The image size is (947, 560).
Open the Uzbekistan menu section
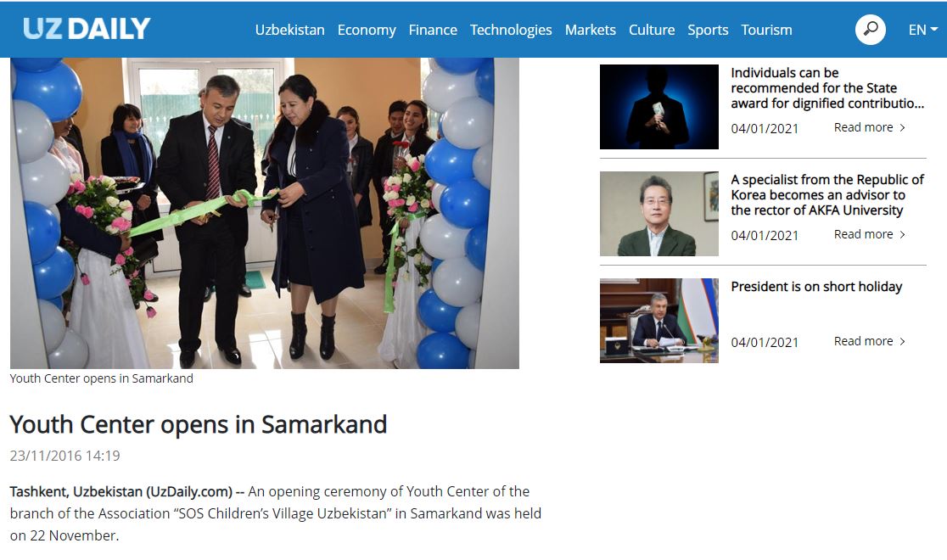click(x=290, y=30)
